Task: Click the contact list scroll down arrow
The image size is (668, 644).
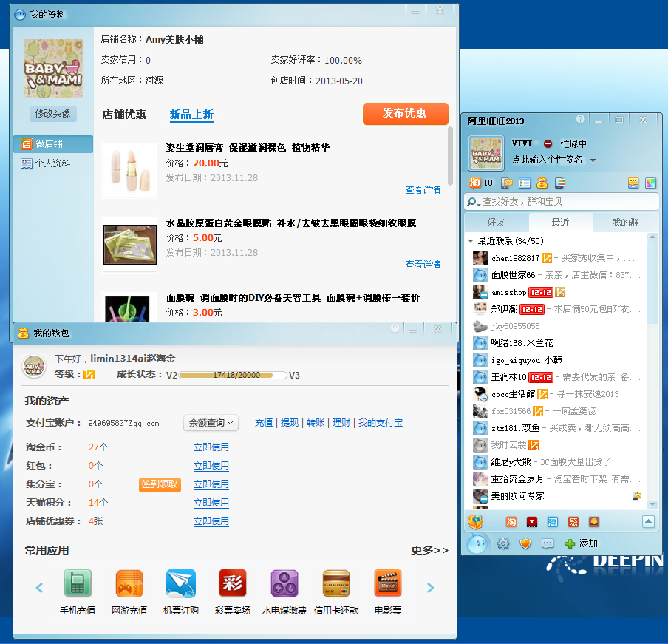Action: pyautogui.click(x=652, y=504)
